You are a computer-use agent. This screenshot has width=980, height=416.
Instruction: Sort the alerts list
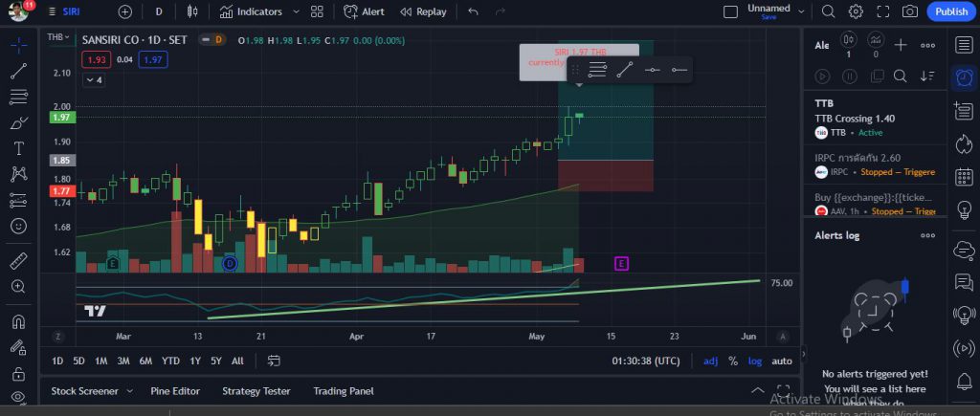click(x=926, y=77)
